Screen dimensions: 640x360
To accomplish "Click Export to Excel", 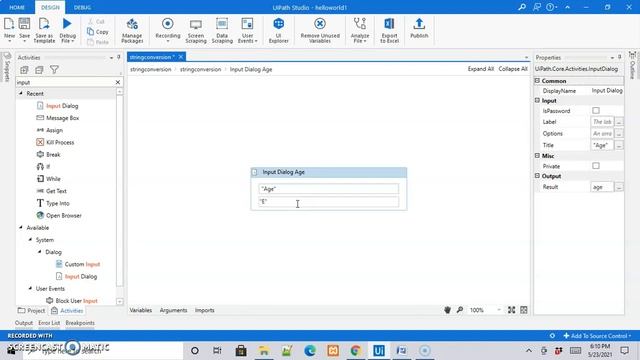I will 389,30.
